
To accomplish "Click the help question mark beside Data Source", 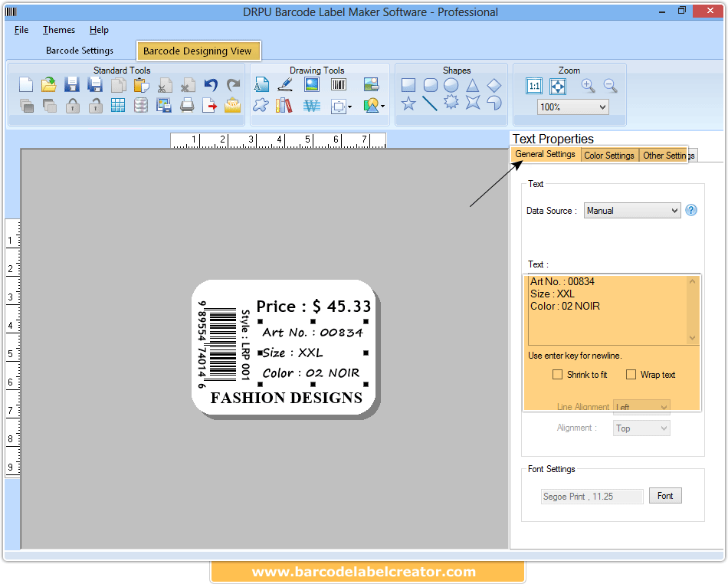I will [x=691, y=210].
